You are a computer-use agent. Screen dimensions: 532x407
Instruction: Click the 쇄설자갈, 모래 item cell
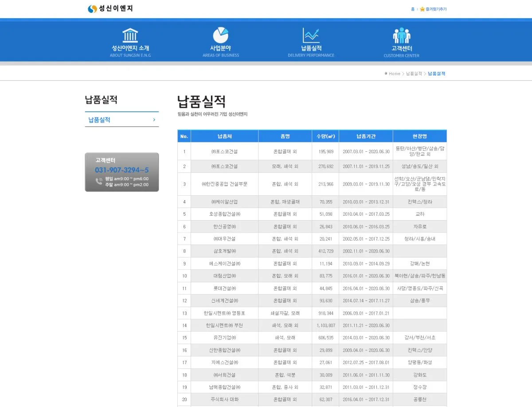click(286, 313)
